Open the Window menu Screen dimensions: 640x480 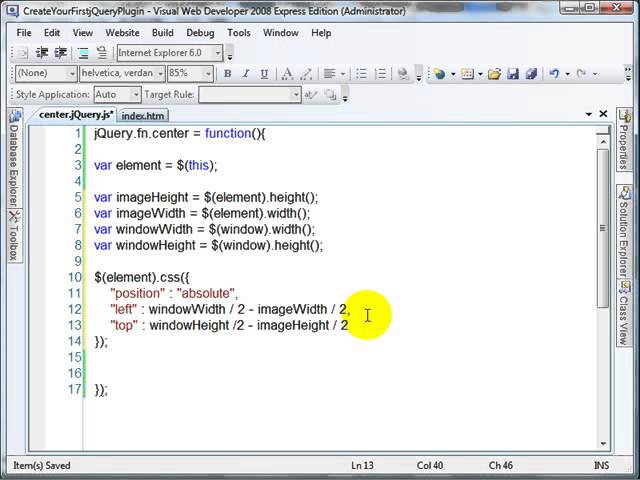(x=280, y=33)
